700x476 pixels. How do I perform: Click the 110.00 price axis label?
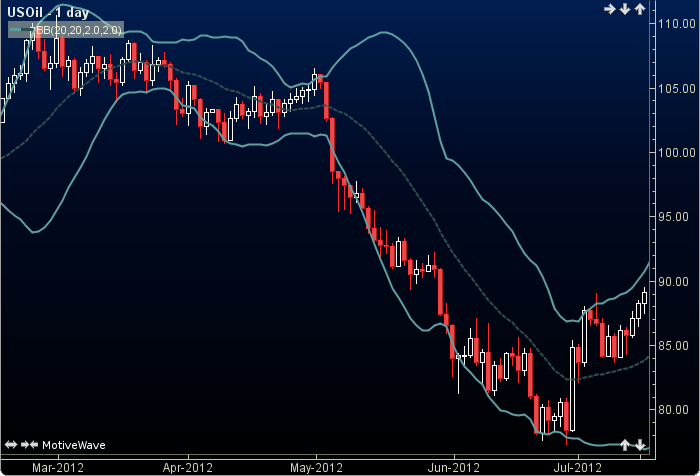[x=677, y=24]
